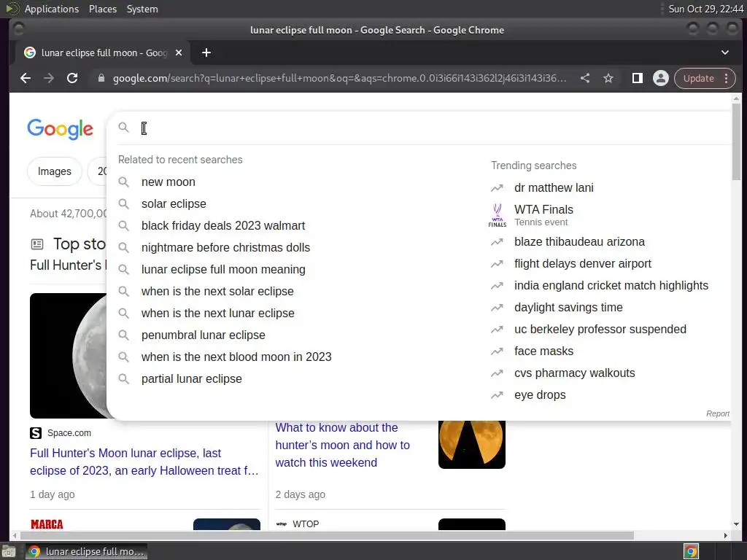The width and height of the screenshot is (747, 560).
Task: Open the Applications menu
Action: pyautogui.click(x=52, y=9)
